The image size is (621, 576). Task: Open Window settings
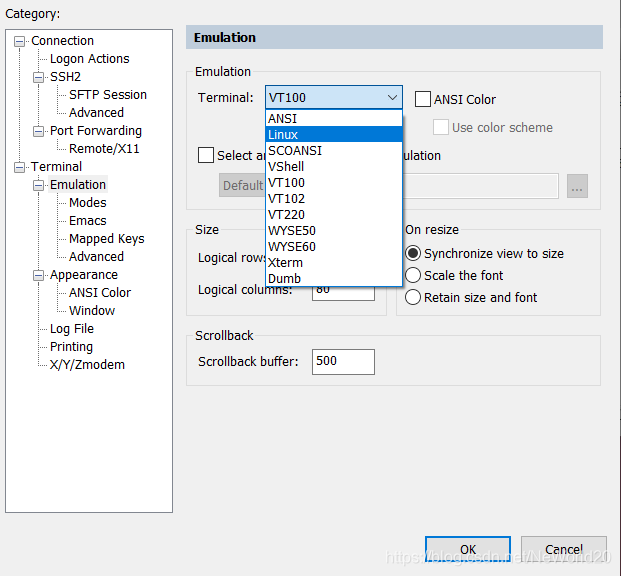pyautogui.click(x=92, y=311)
